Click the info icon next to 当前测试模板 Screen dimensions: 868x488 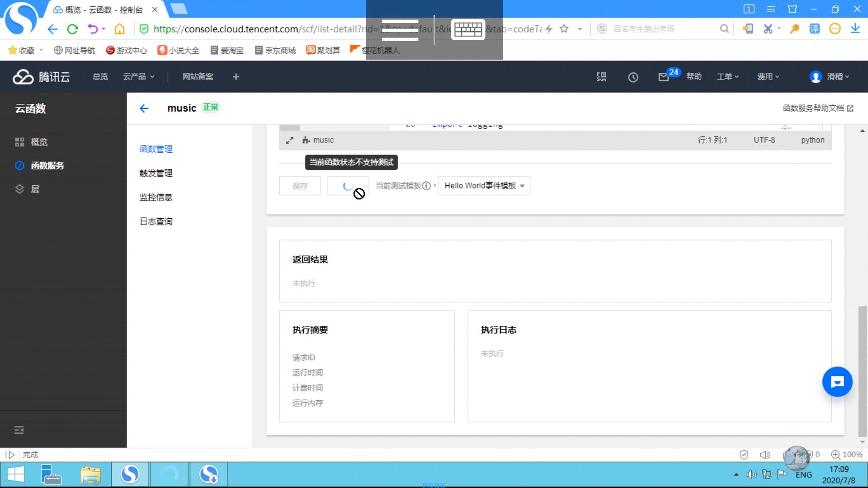point(426,186)
